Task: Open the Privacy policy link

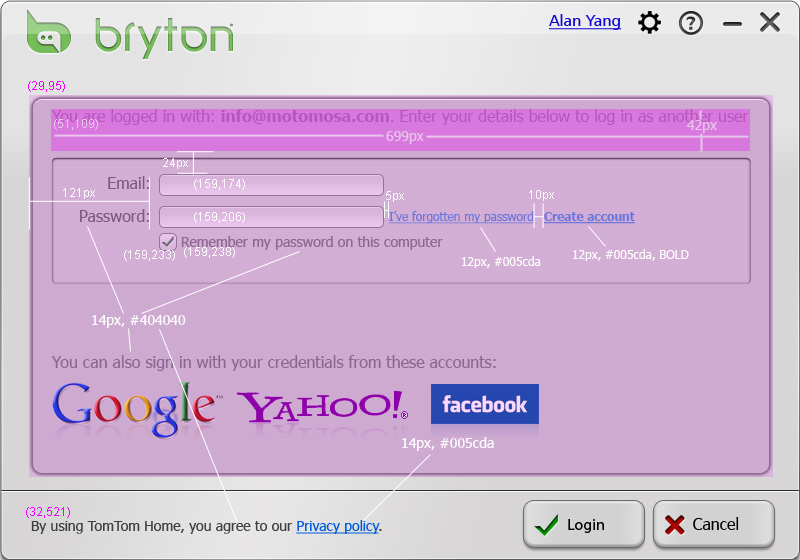Action: tap(338, 526)
